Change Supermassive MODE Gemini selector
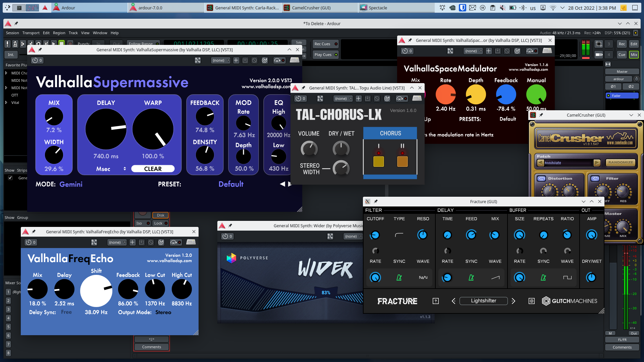This screenshot has width=644, height=362. [71, 184]
